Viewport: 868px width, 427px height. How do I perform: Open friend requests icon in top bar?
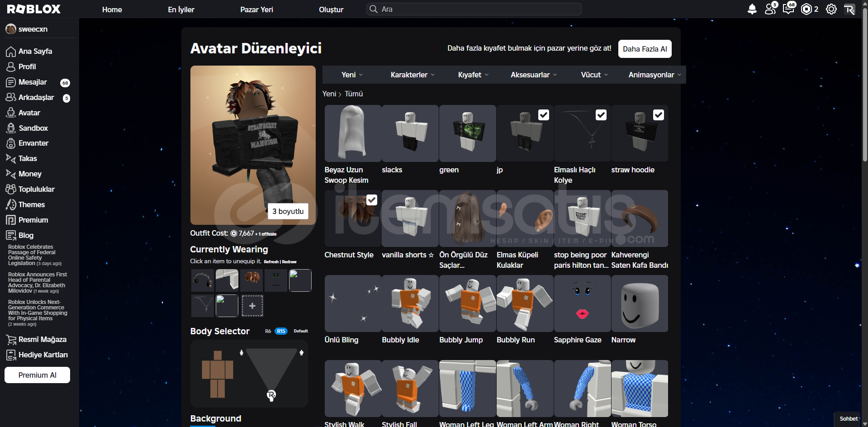[770, 9]
